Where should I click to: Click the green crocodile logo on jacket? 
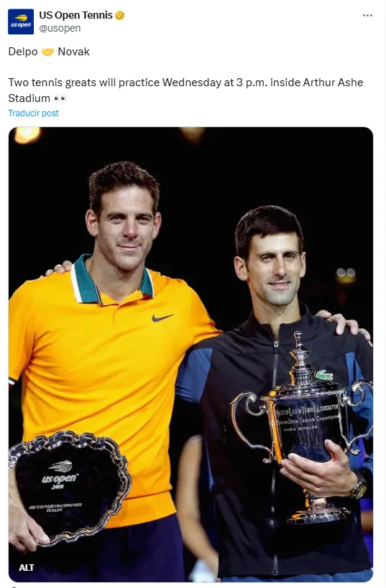point(324,375)
